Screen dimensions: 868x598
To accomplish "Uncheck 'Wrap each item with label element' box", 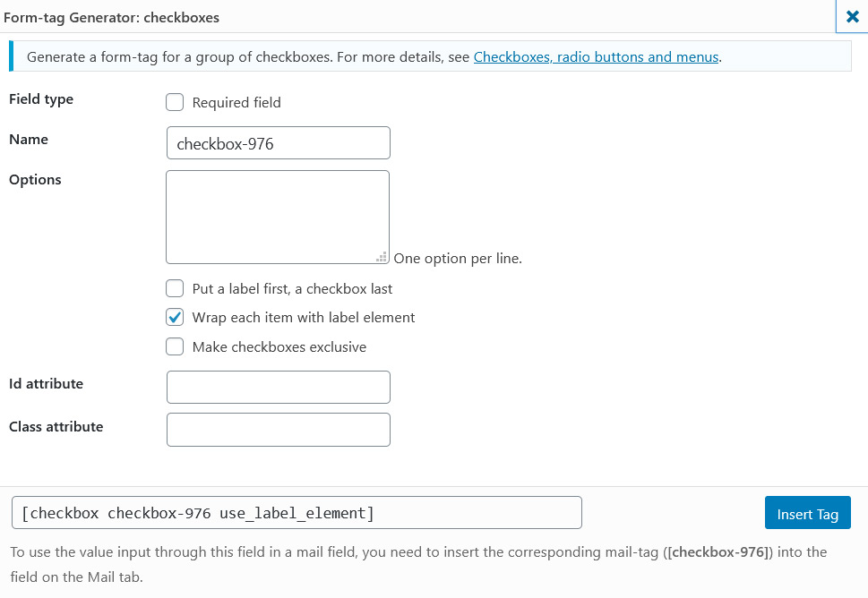I will click(175, 318).
